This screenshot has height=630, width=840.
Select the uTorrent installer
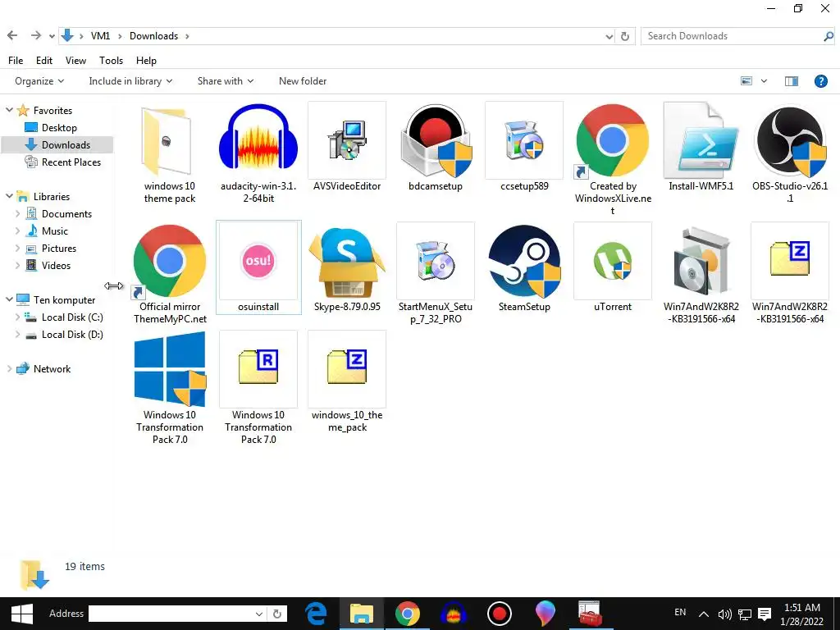coord(613,268)
